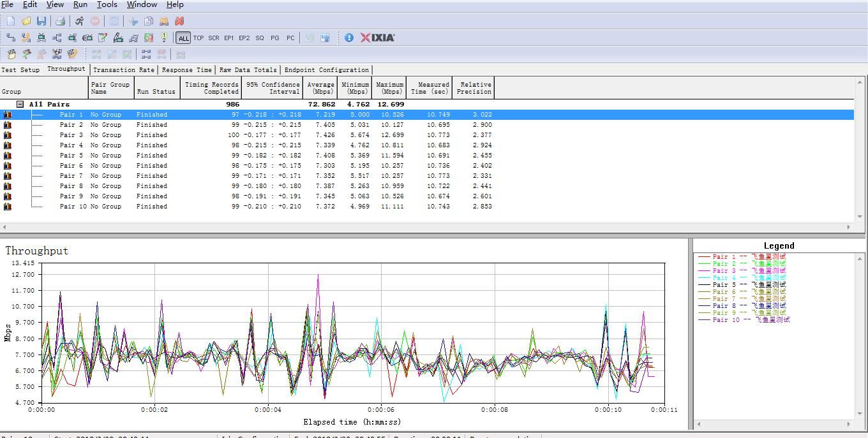868x438 pixels.
Task: Click the scissors cut icon
Action: pyautogui.click(x=133, y=21)
